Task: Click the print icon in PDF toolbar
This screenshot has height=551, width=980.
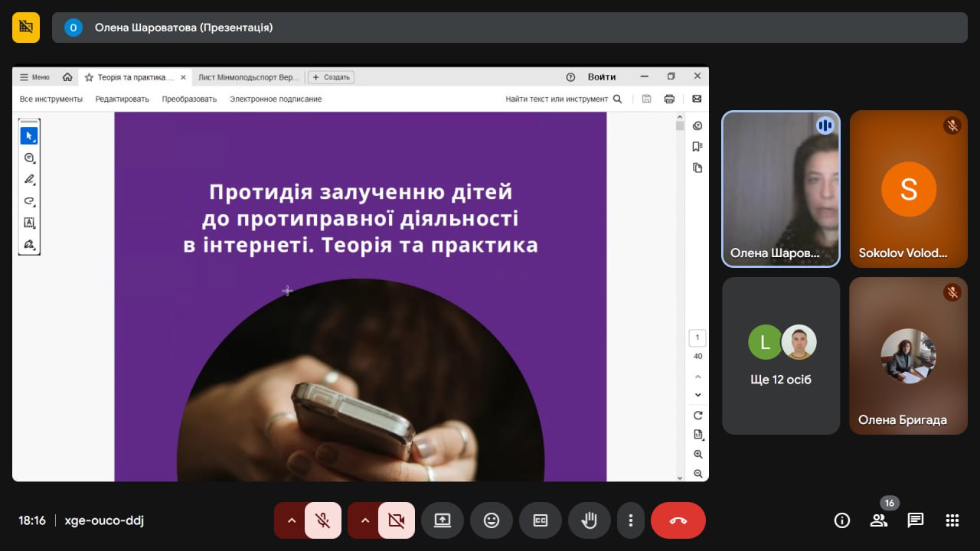Action: point(670,99)
